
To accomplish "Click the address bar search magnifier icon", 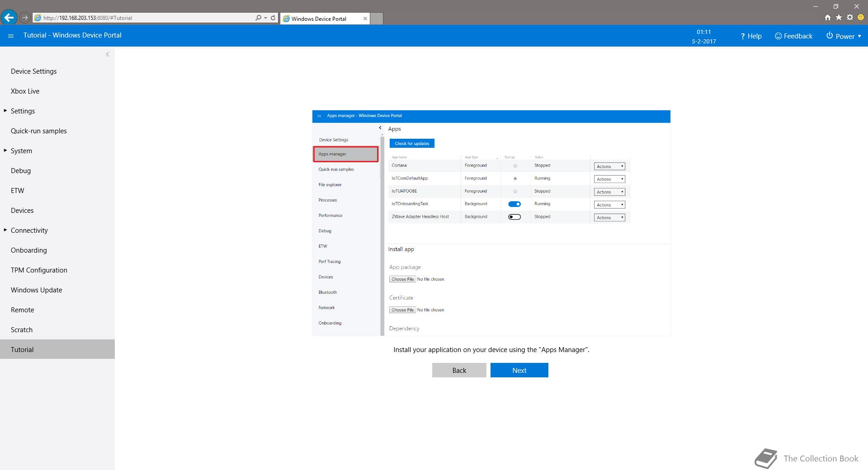I will pyautogui.click(x=258, y=18).
